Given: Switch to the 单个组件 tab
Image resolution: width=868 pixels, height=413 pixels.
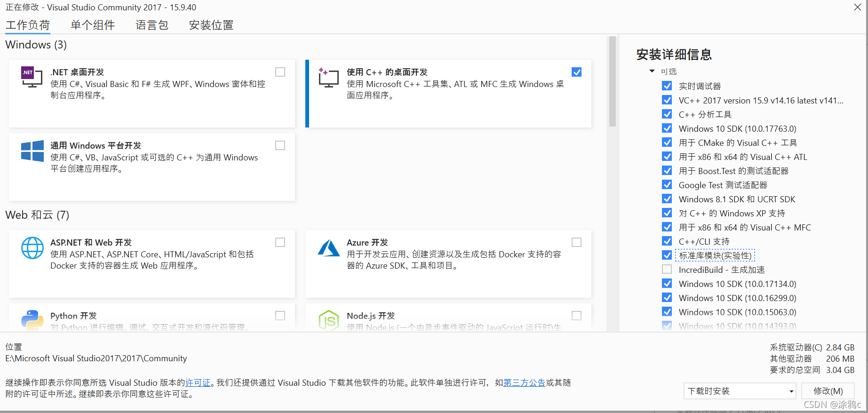Looking at the screenshot, I should pyautogui.click(x=93, y=25).
